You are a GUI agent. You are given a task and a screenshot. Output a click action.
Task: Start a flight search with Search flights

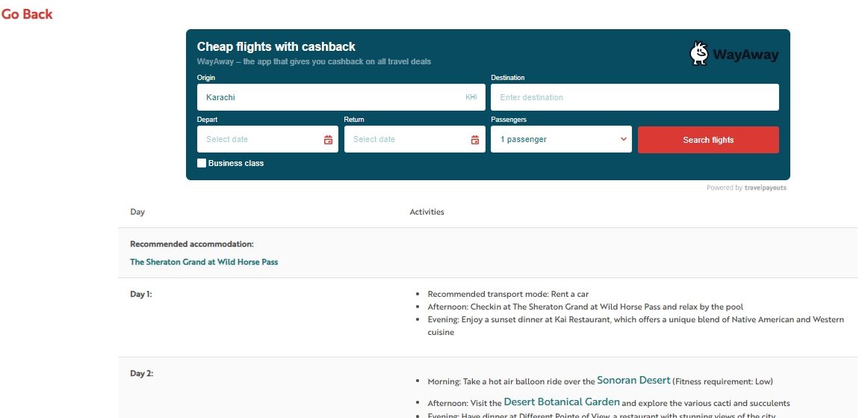point(708,140)
